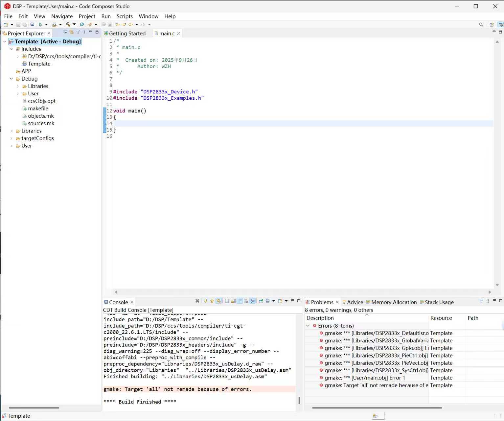Click the console up arrow (previous error) icon

pyautogui.click(x=212, y=301)
